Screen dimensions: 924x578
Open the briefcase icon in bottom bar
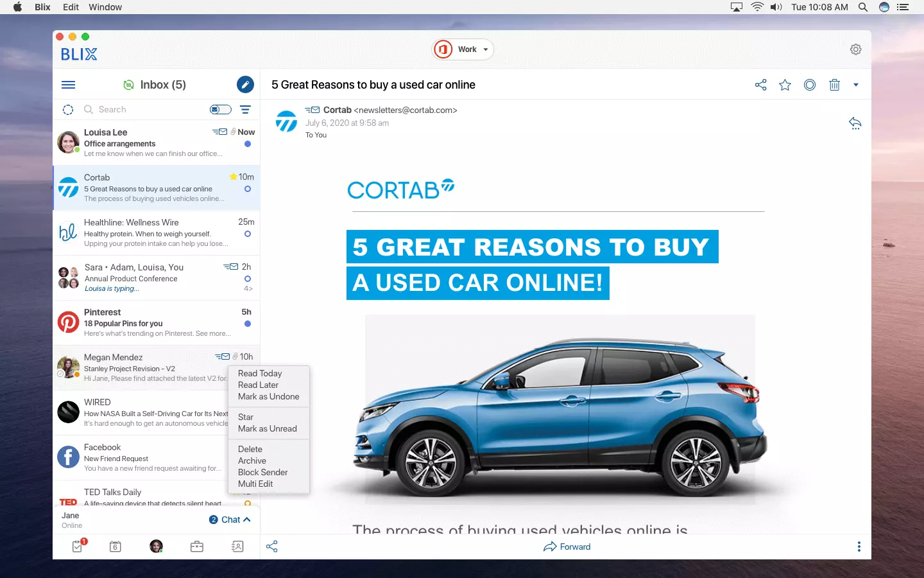point(197,547)
